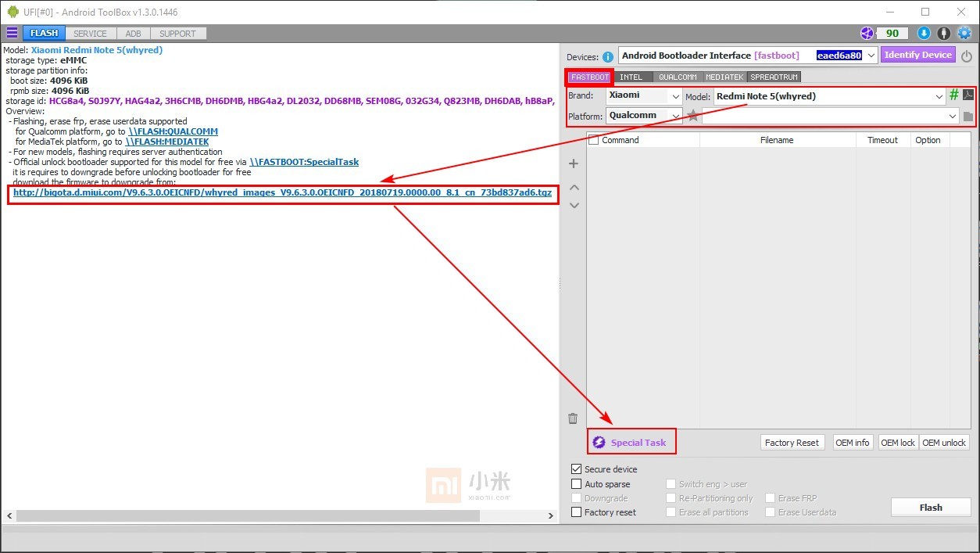980x553 pixels.
Task: Select the MEDIATEK sub-tab
Action: coord(724,77)
